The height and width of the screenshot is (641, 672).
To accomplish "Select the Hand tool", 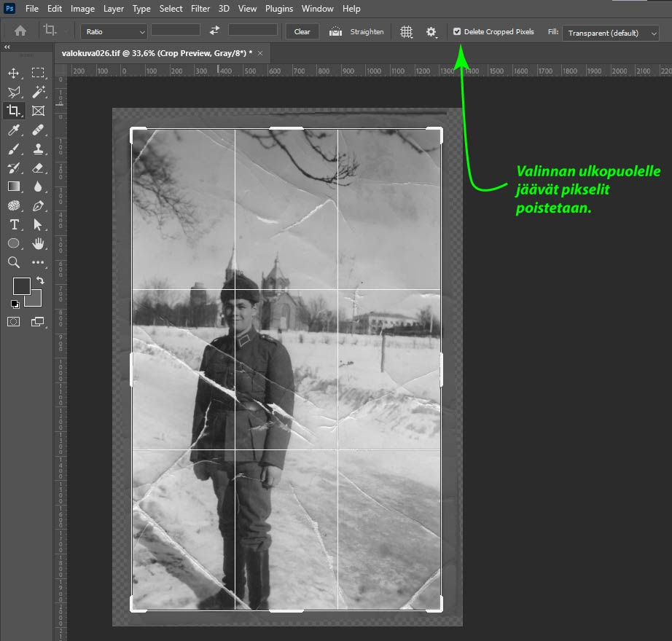I will pyautogui.click(x=38, y=243).
